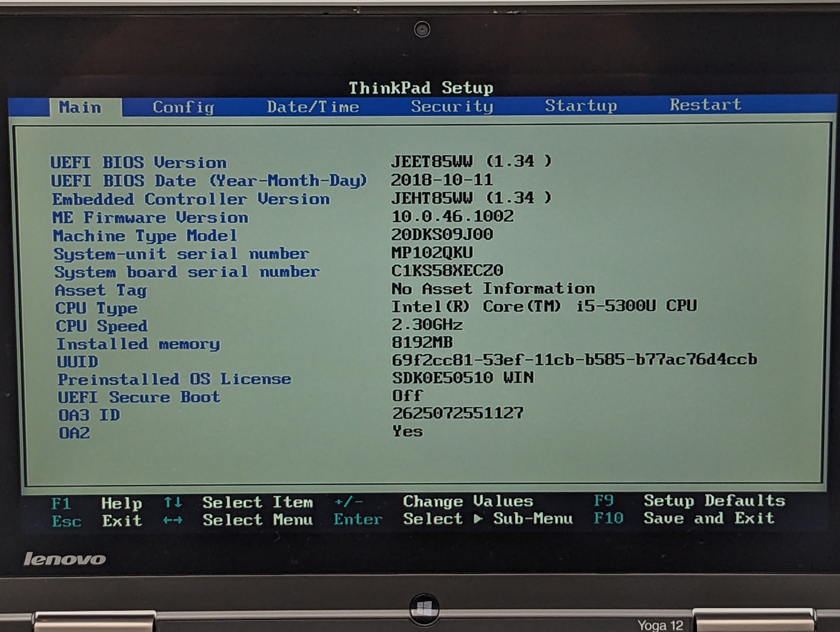Select the Machine Type Model label
Viewport: 840px width, 632px height.
pos(145,236)
